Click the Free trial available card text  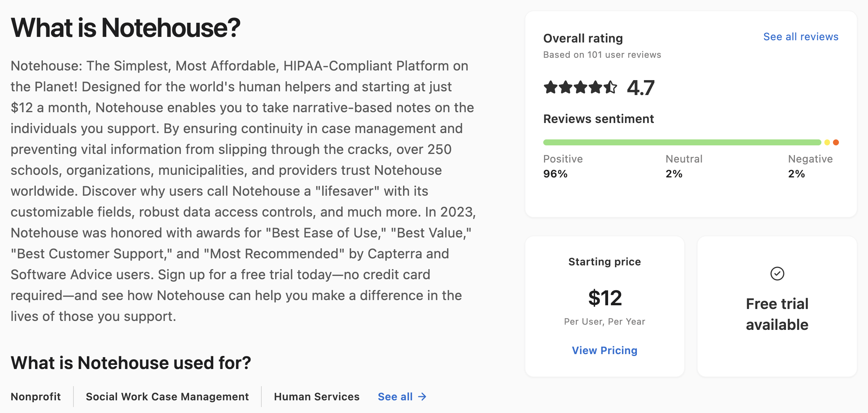click(x=777, y=314)
